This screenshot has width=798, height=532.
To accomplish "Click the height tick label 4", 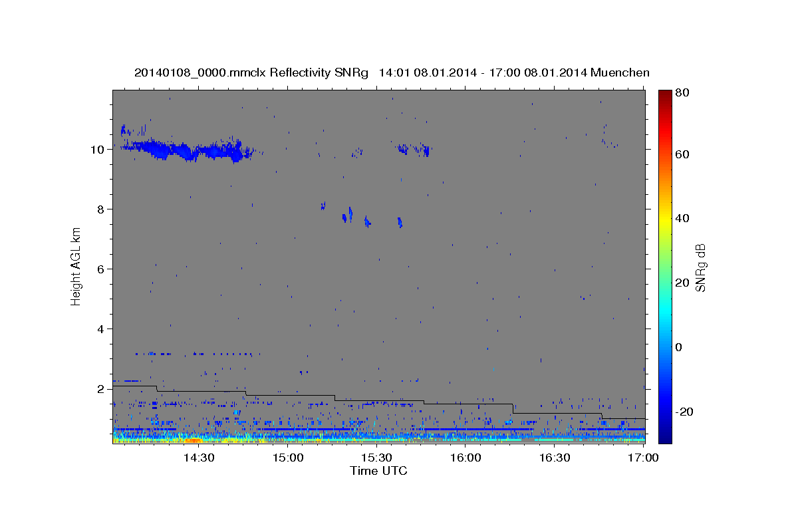I will tap(100, 329).
